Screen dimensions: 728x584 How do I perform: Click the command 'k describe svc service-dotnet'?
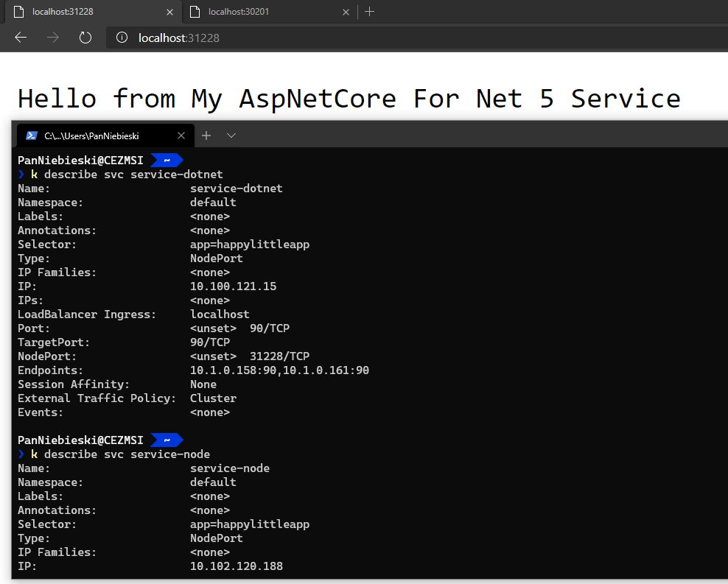click(x=127, y=175)
